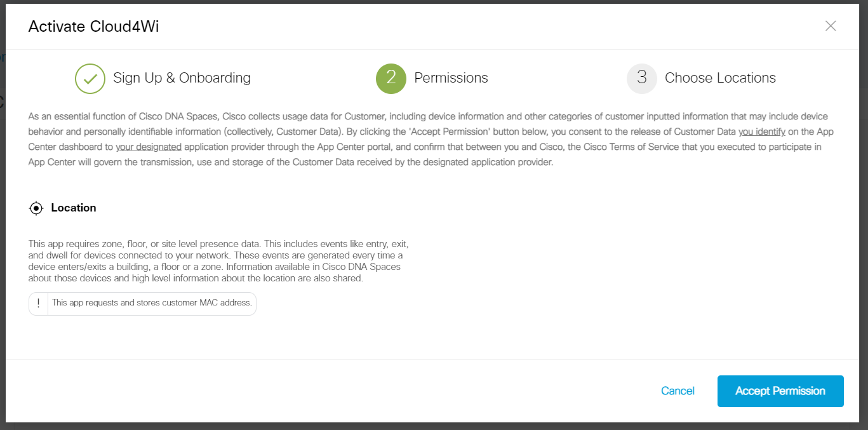The width and height of the screenshot is (868, 430).
Task: Click the customer MAC address notice text
Action: click(x=152, y=303)
